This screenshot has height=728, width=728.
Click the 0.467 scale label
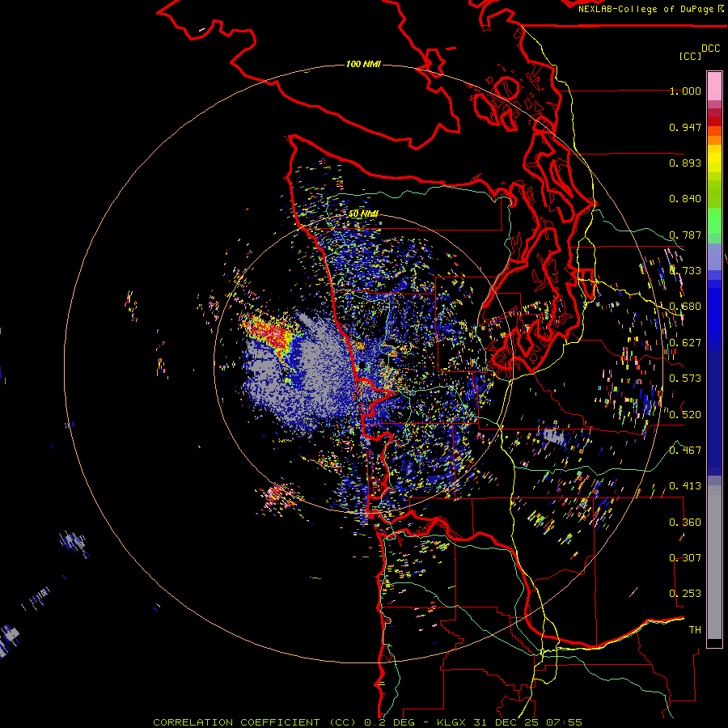tap(685, 451)
